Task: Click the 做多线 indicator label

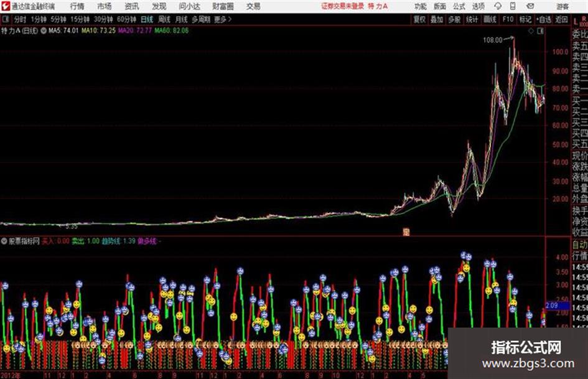Action: tap(147, 241)
